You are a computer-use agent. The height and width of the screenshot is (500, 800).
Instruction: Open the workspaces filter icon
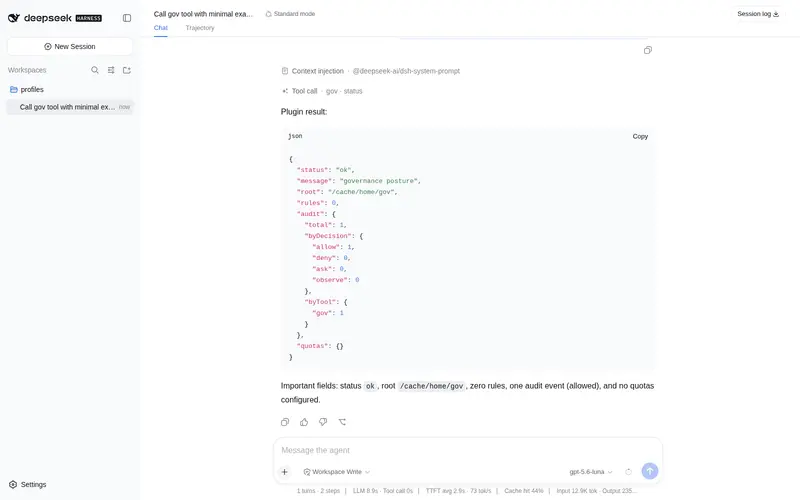pos(111,70)
